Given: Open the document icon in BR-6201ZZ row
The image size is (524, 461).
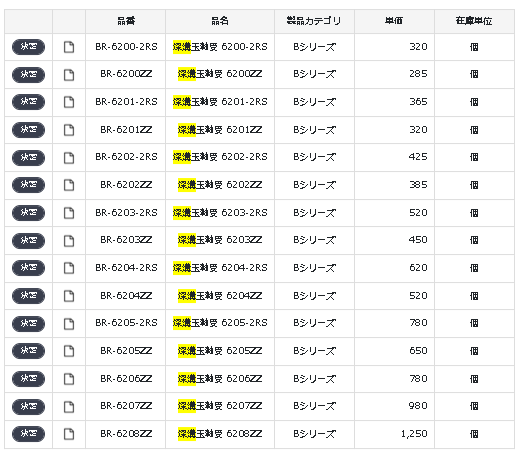Looking at the screenshot, I should coord(69,130).
